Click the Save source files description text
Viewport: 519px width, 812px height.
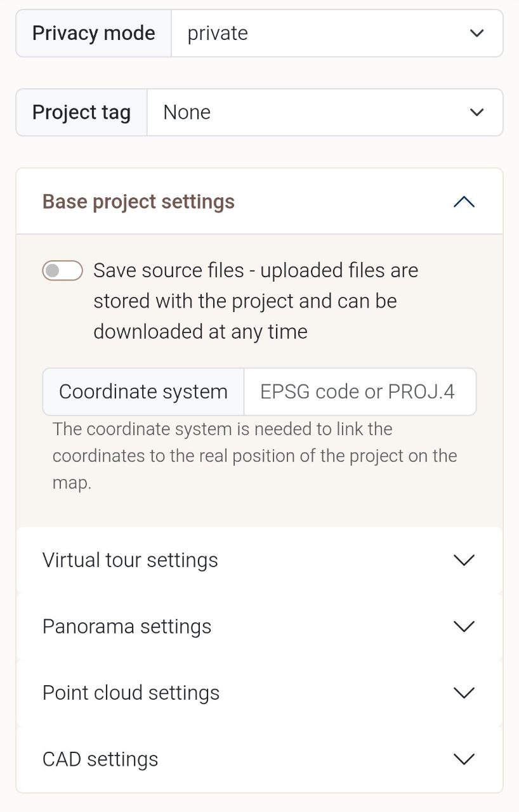255,301
